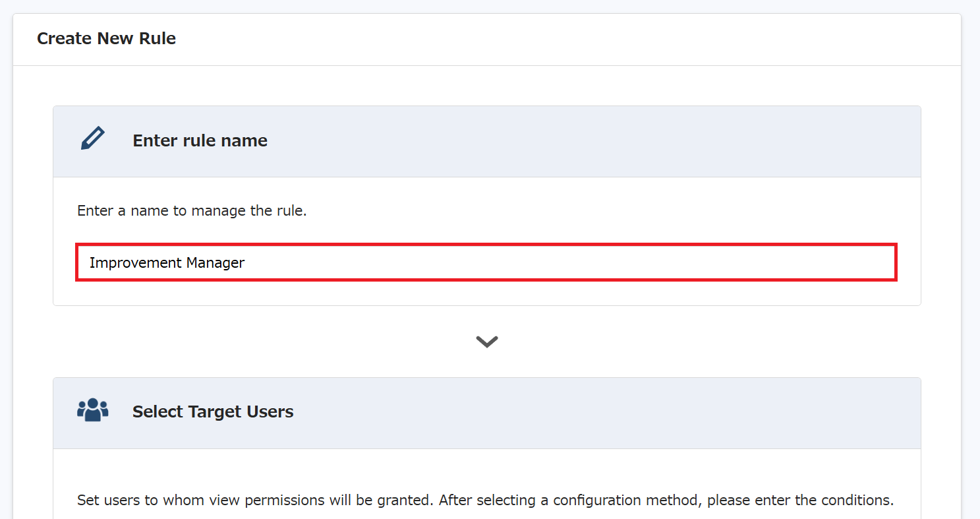Click the "Select Target Users" heading
Image resolution: width=980 pixels, height=519 pixels.
tap(213, 412)
